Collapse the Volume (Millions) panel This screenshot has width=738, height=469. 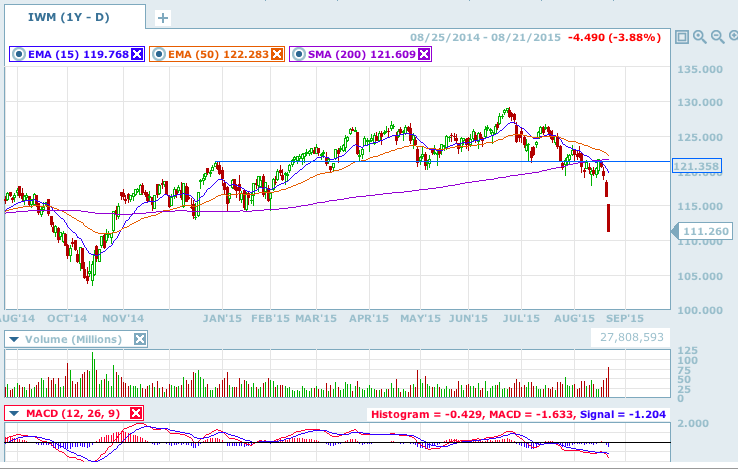14,339
